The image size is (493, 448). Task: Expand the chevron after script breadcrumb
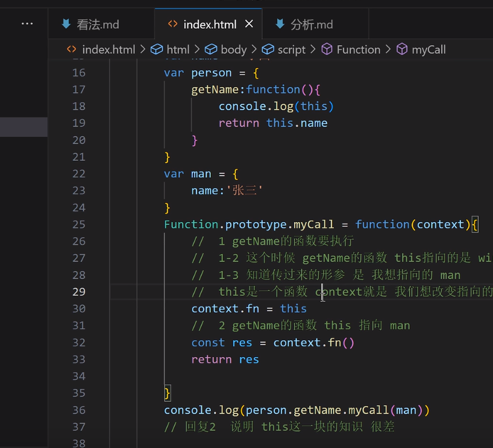313,49
